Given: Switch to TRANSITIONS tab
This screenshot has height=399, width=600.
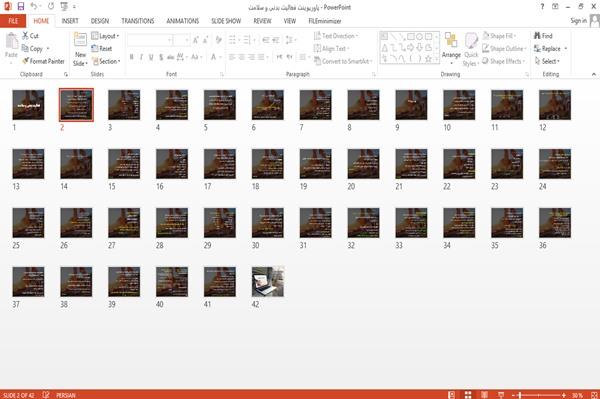Looking at the screenshot, I should 138,21.
